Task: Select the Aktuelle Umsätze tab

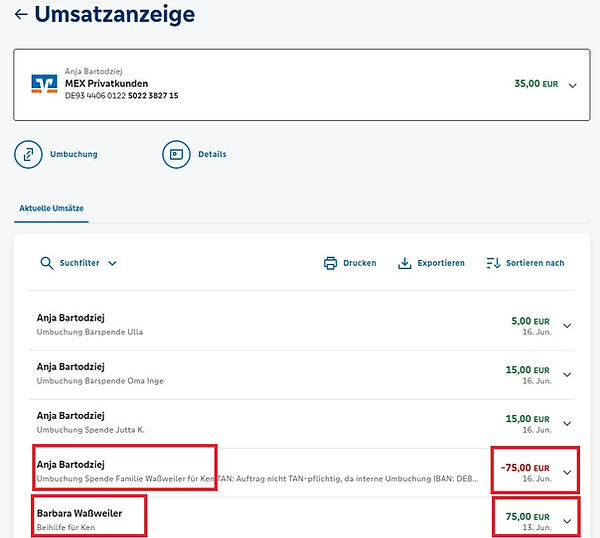Action: [52, 208]
